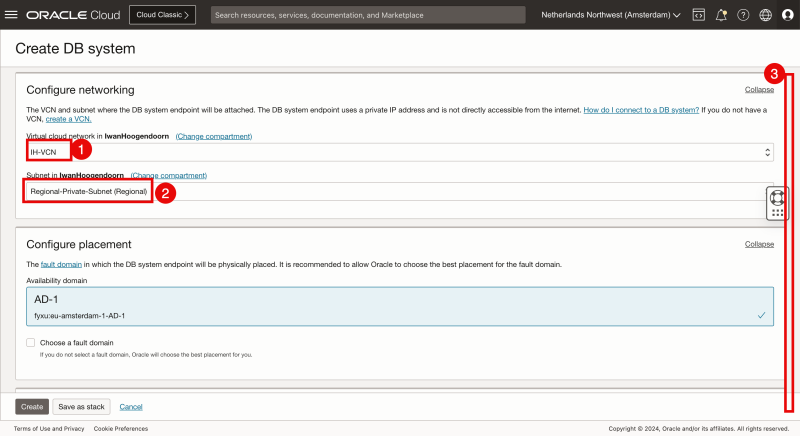Focus the resources search field
This screenshot has width=800, height=436.
tap(368, 15)
